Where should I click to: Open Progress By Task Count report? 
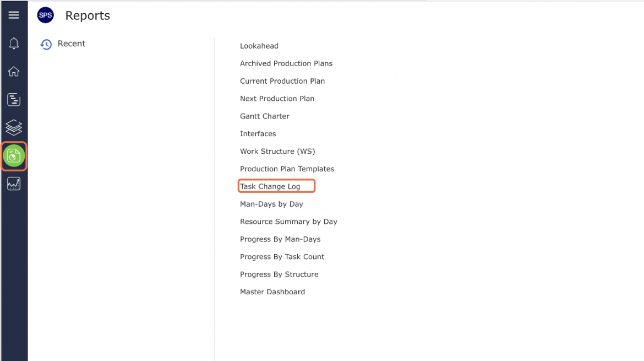click(282, 257)
